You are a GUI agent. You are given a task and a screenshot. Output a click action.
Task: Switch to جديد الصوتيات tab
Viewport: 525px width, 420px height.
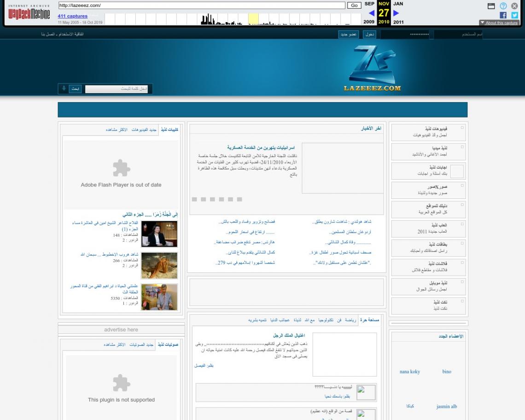click(141, 344)
